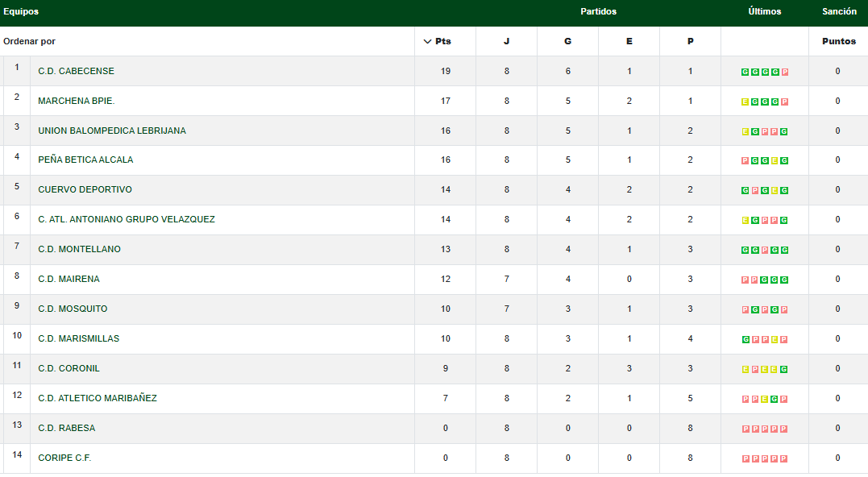Toggle sort order with the Pts chevron arrow
The height and width of the screenshot is (477, 868).
(427, 42)
